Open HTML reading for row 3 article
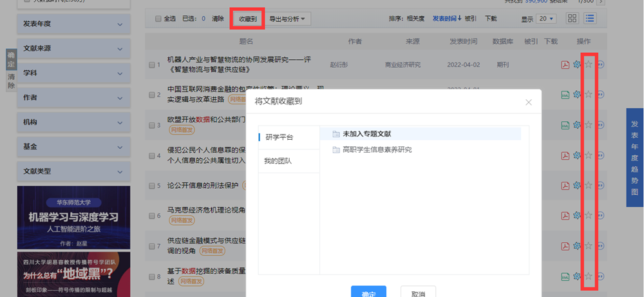 tap(576, 125)
